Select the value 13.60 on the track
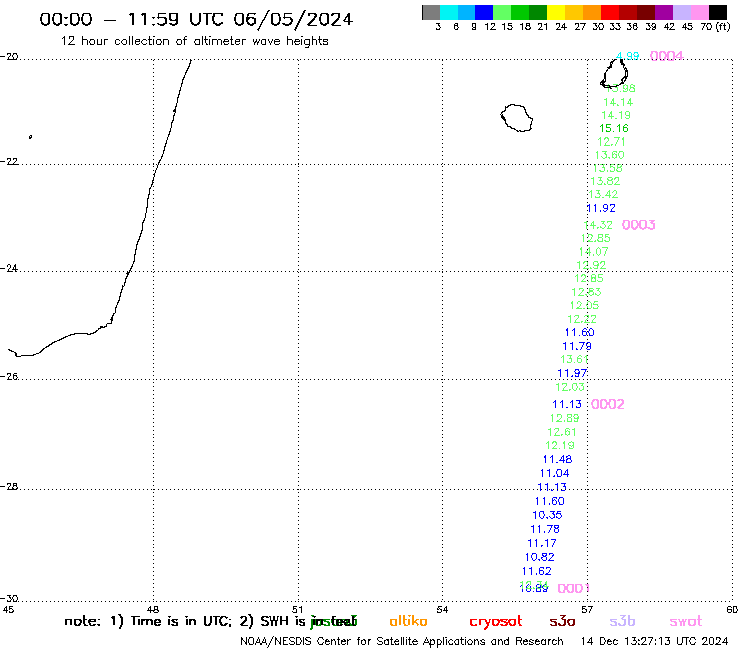 pyautogui.click(x=609, y=155)
